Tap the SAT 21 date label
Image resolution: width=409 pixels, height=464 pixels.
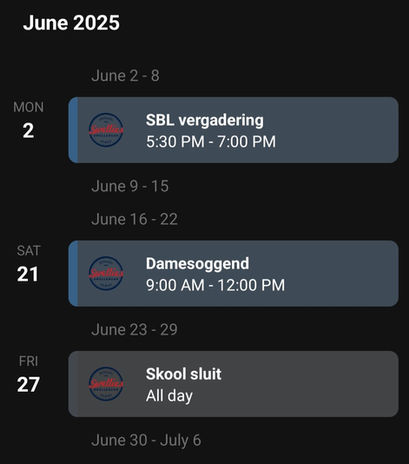[x=28, y=264]
